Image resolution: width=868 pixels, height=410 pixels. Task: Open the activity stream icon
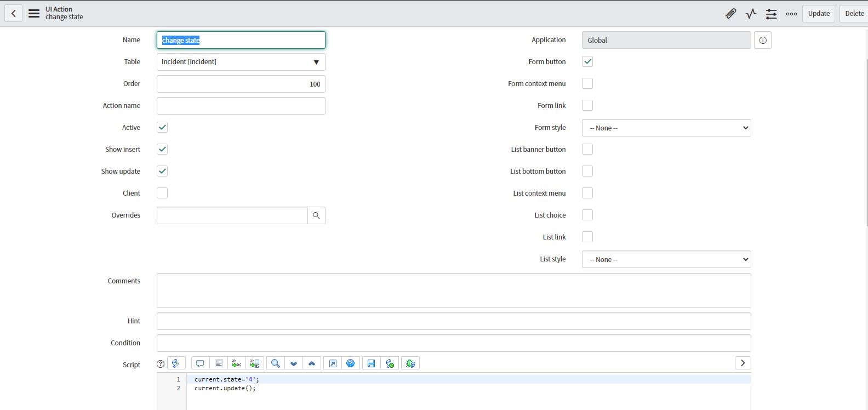pos(751,14)
